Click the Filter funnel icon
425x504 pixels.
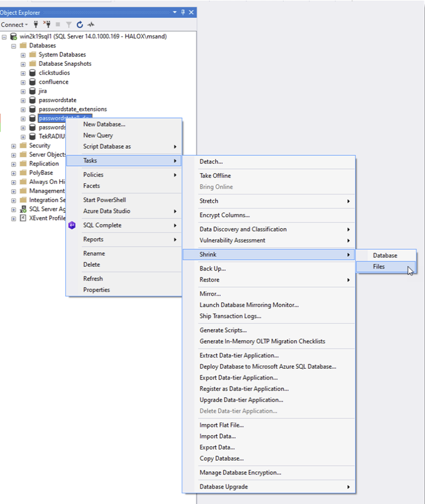(69, 25)
